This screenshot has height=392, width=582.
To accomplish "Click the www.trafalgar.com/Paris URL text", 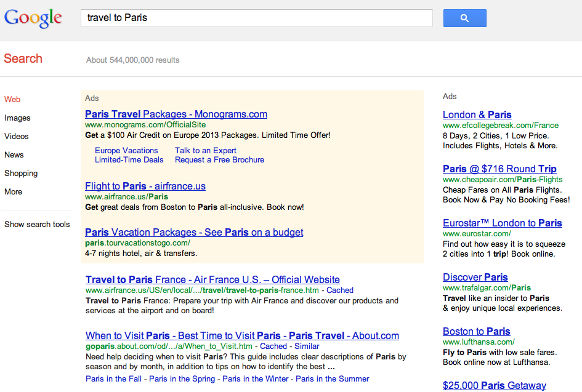I will (x=487, y=288).
